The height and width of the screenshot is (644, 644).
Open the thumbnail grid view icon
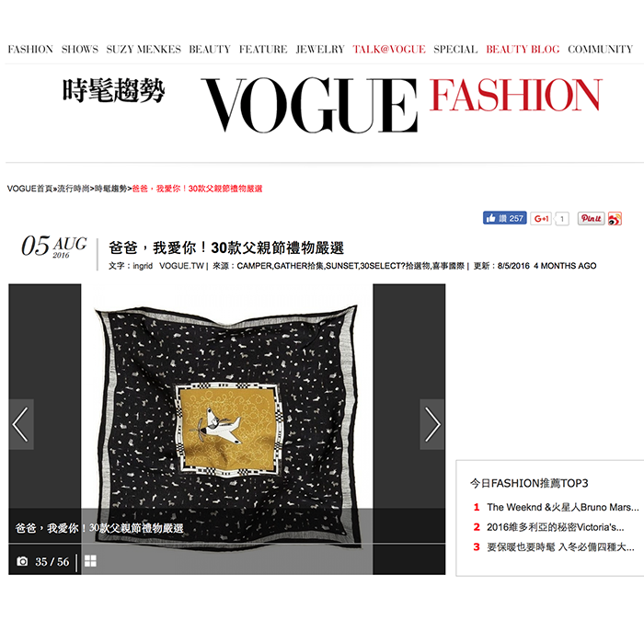point(90,561)
